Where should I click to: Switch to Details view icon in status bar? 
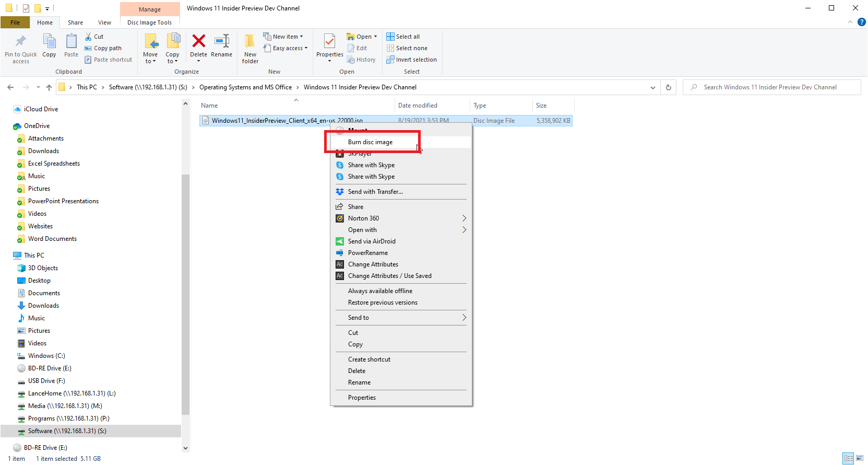click(x=849, y=459)
